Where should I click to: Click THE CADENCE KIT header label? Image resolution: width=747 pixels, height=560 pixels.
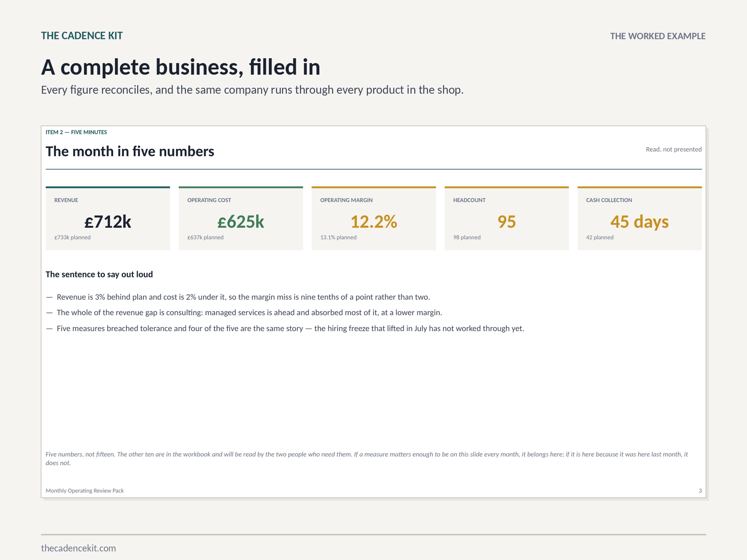point(82,36)
